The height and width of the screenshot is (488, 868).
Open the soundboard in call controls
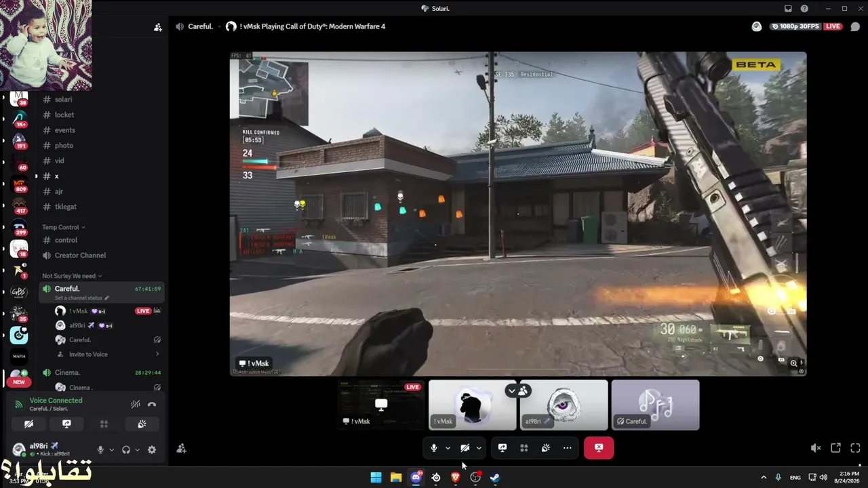pyautogui.click(x=546, y=448)
